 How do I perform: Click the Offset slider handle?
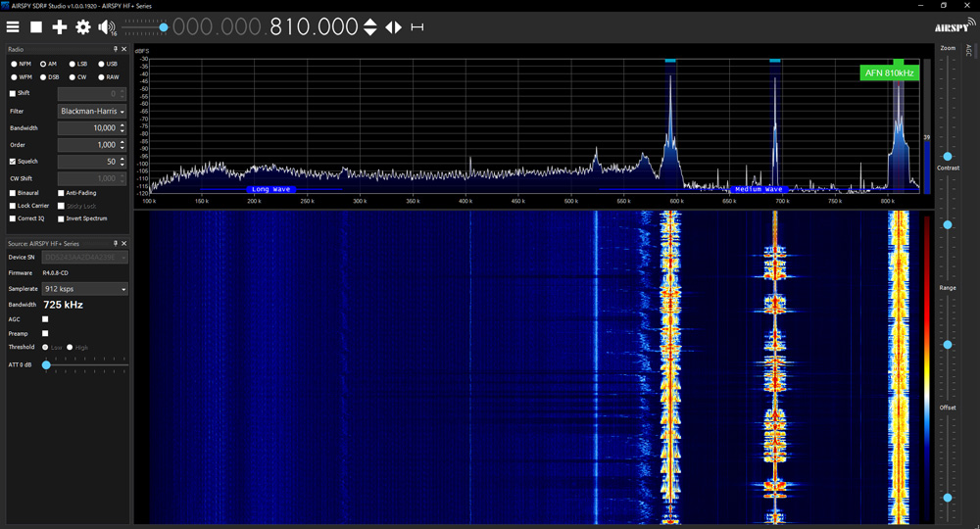coord(948,498)
